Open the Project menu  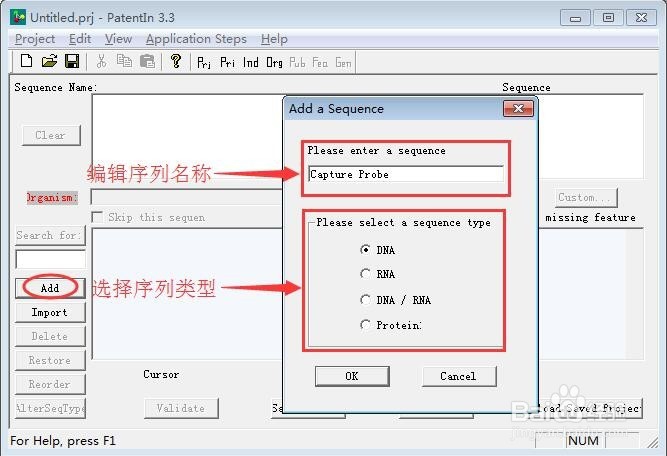35,39
